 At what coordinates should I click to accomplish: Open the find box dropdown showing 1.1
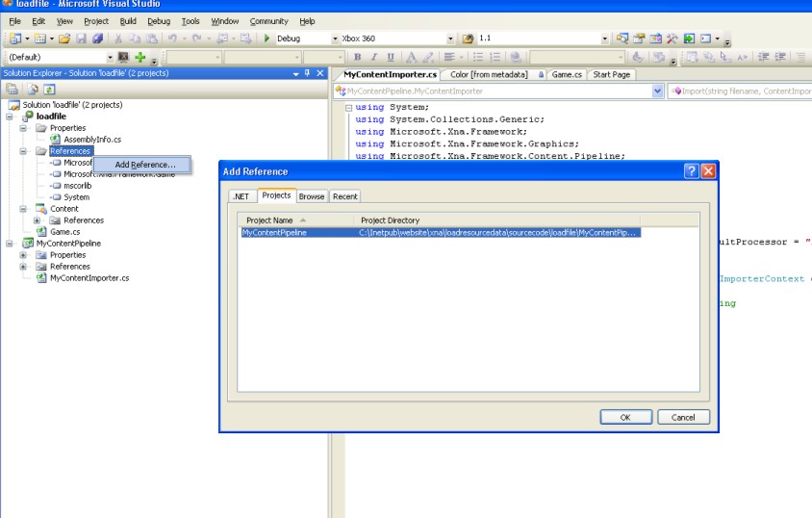604,39
